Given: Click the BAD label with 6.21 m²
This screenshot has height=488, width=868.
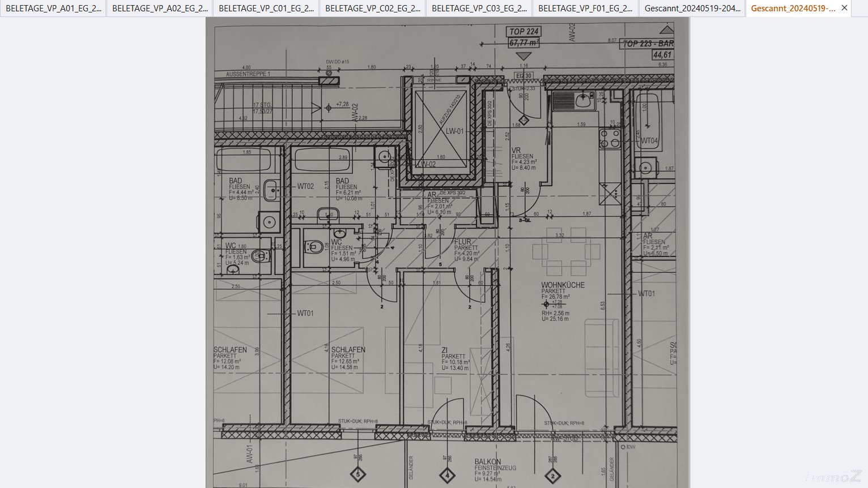Looking at the screenshot, I should click(342, 181).
